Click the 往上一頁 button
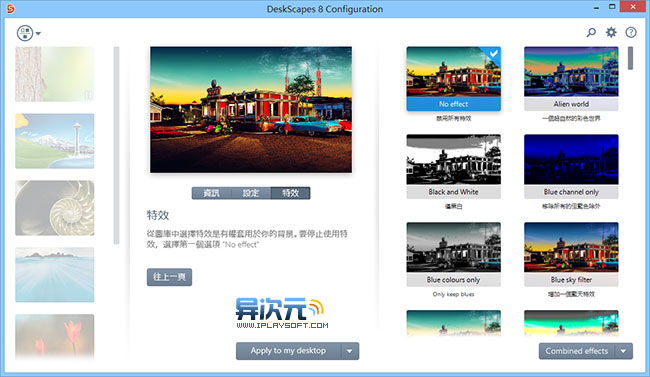 point(169,277)
